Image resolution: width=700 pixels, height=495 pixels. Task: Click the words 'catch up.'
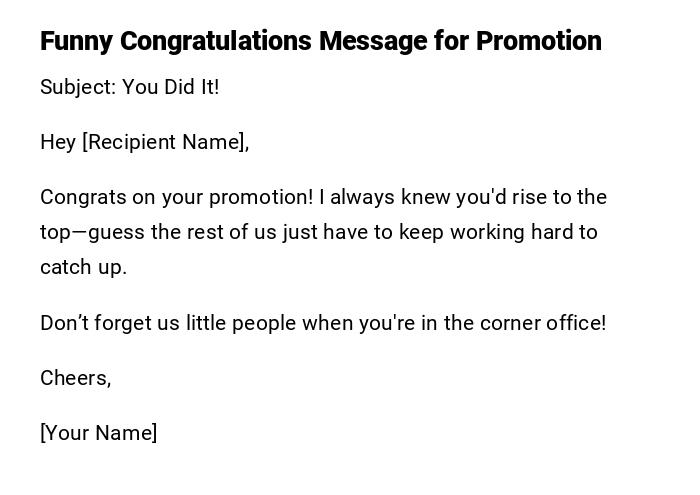pyautogui.click(x=83, y=267)
